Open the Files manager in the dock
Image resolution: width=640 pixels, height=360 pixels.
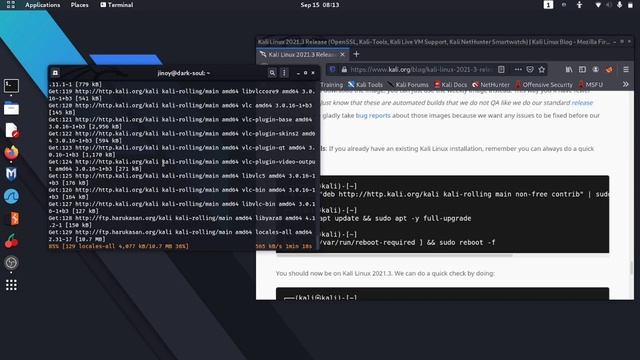pos(11,108)
